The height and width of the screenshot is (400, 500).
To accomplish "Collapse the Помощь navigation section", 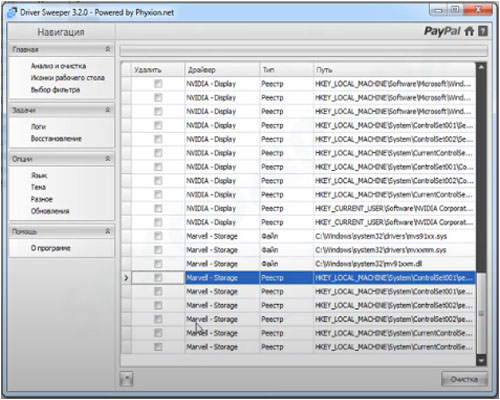I will click(108, 231).
